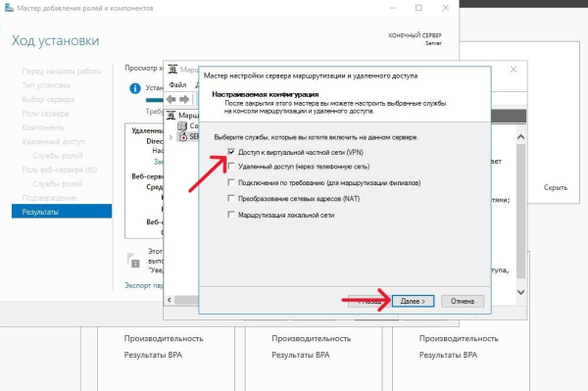
Task: Click Тип установки in the wizard sidebar
Action: pyautogui.click(x=46, y=85)
